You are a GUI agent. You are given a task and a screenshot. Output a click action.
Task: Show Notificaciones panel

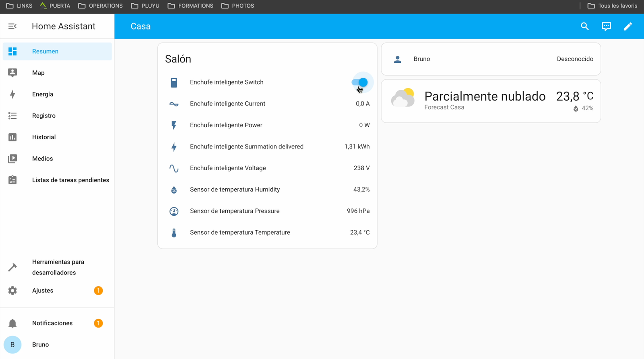(57, 323)
